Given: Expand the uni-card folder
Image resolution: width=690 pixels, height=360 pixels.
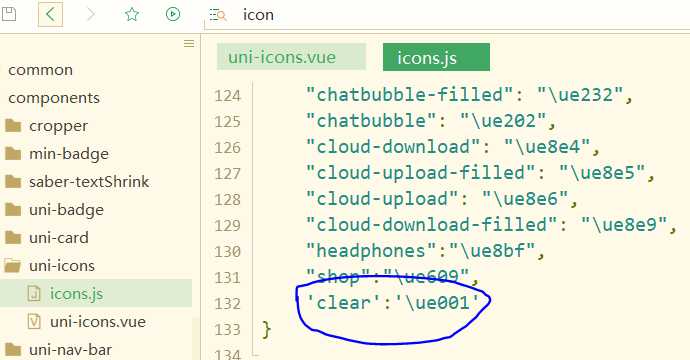Looking at the screenshot, I should tap(59, 238).
